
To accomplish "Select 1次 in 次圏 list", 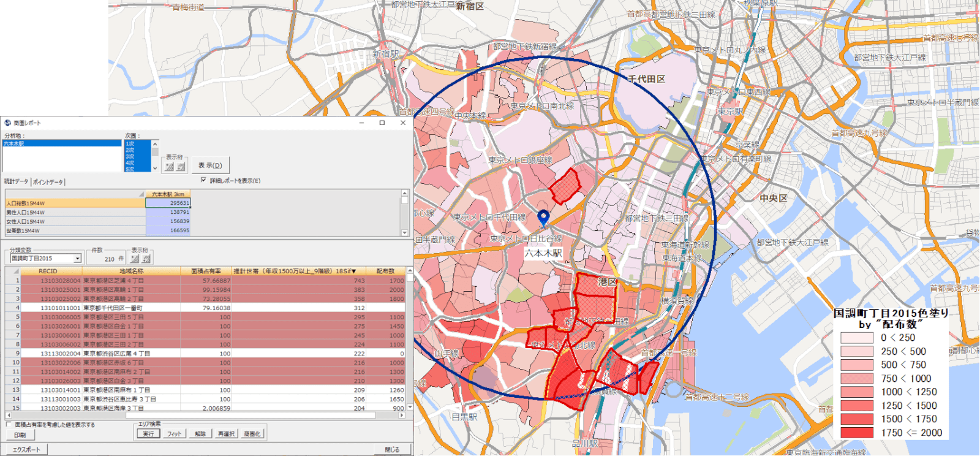I will coord(138,143).
